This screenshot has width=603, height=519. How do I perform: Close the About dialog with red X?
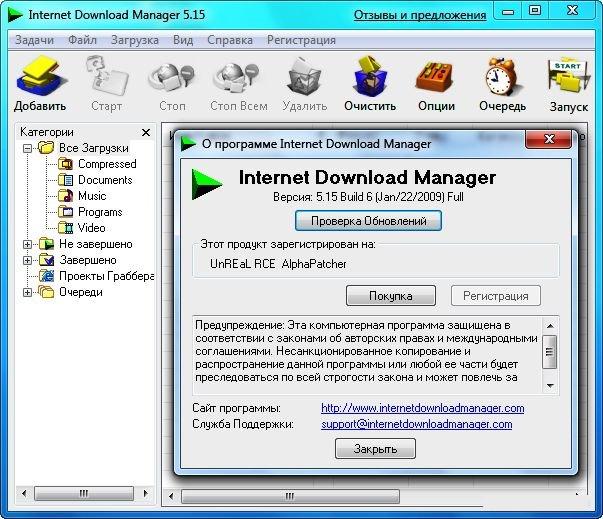(549, 139)
